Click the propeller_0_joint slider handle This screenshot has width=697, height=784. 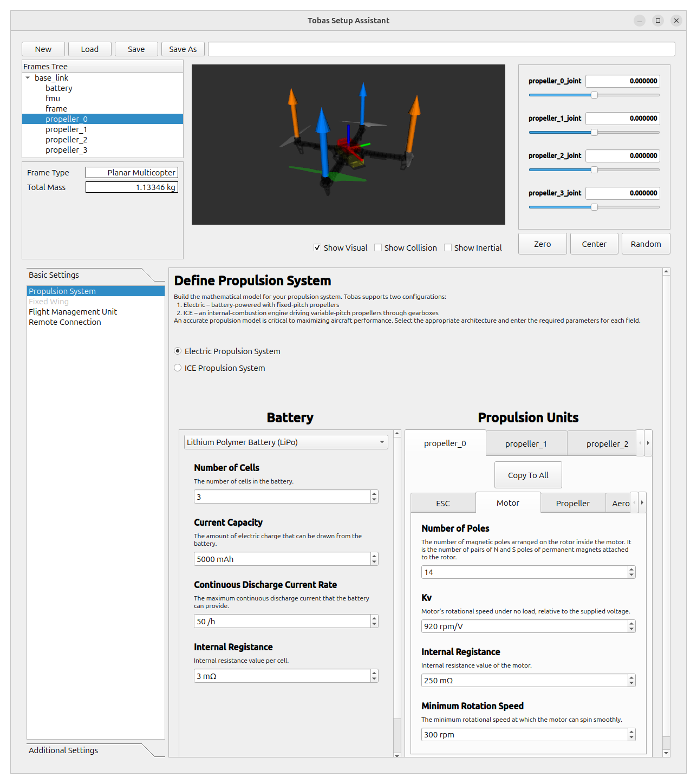(x=594, y=95)
